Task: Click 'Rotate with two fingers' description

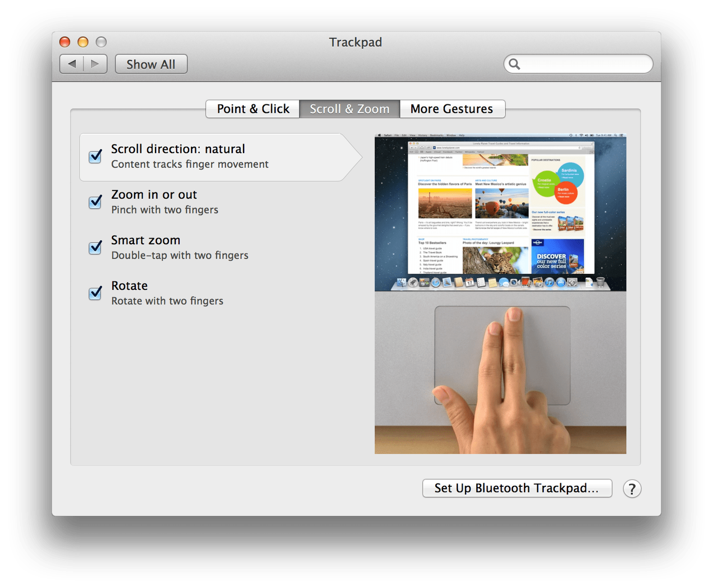Action: pyautogui.click(x=167, y=301)
